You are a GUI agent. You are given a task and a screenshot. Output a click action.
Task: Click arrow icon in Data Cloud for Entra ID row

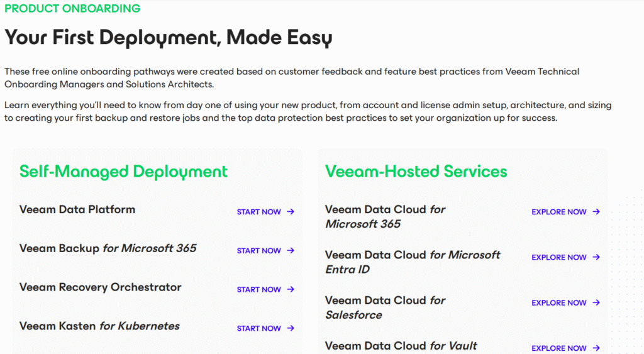click(596, 257)
